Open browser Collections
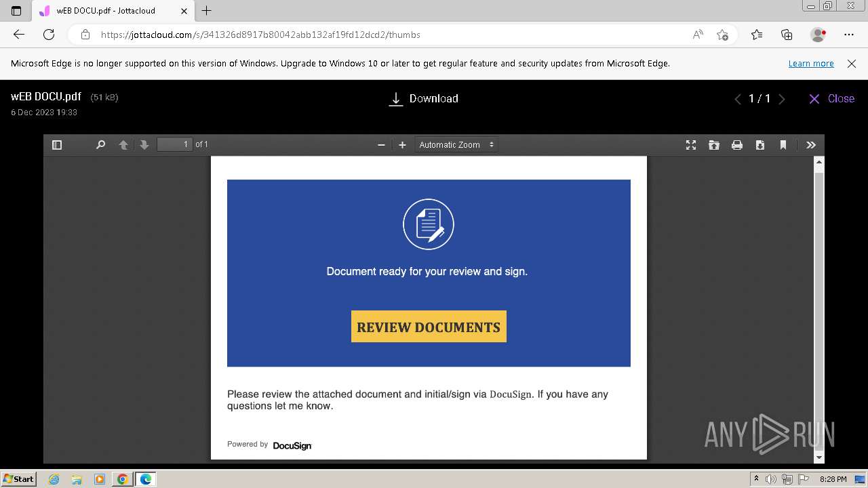The height and width of the screenshot is (488, 868). click(x=787, y=35)
